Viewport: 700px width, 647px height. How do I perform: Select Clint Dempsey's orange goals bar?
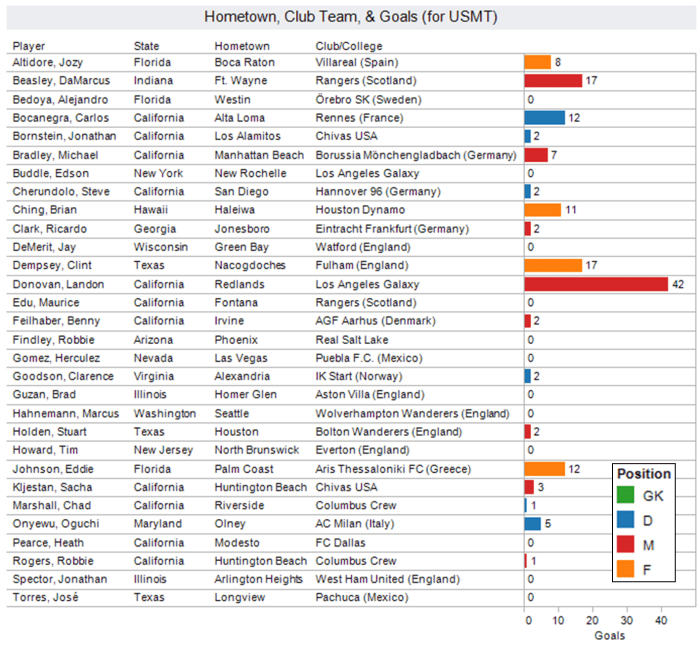coord(553,265)
